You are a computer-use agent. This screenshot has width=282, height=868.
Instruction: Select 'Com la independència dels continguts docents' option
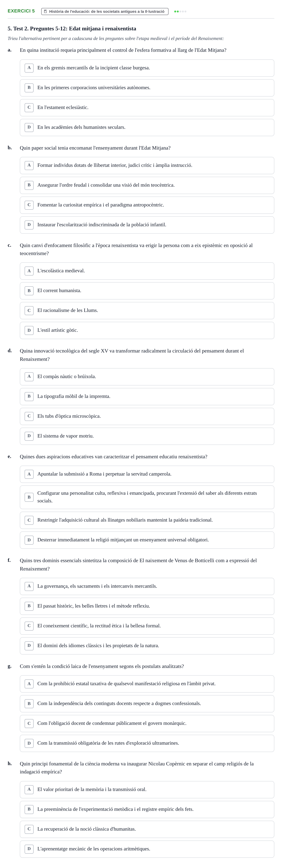click(147, 704)
